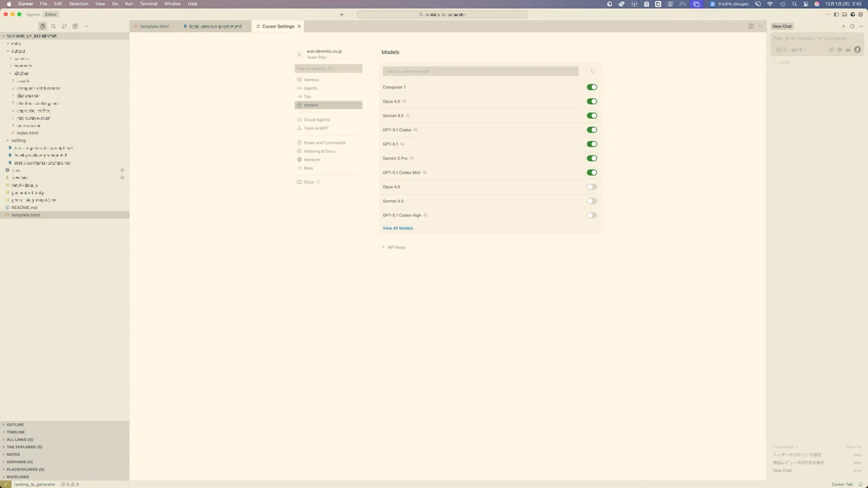The image size is (868, 488).
Task: Open the Go menu
Action: click(115, 4)
